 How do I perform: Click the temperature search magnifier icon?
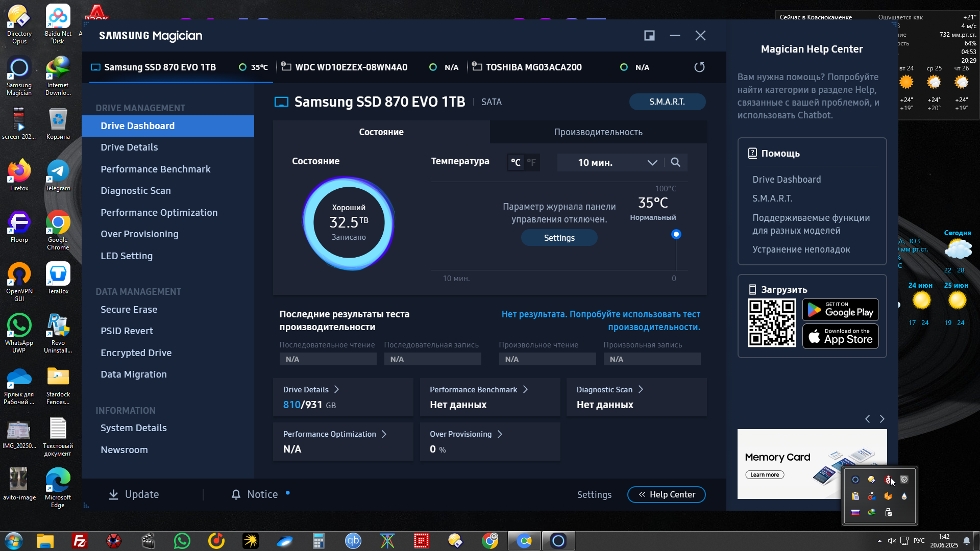(x=675, y=162)
